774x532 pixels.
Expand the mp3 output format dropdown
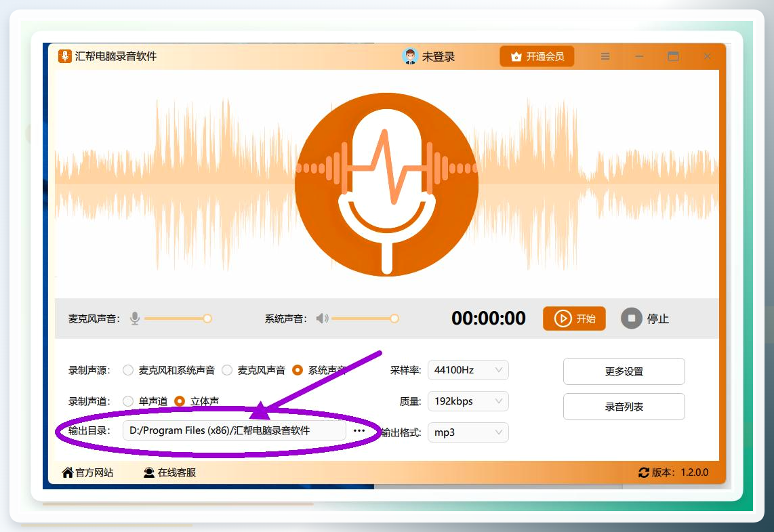tap(468, 432)
